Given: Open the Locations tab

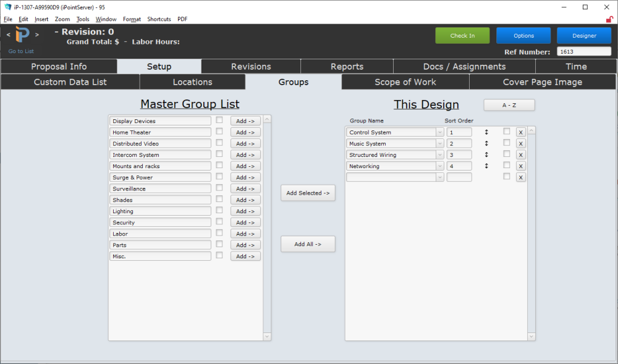Looking at the screenshot, I should 192,82.
